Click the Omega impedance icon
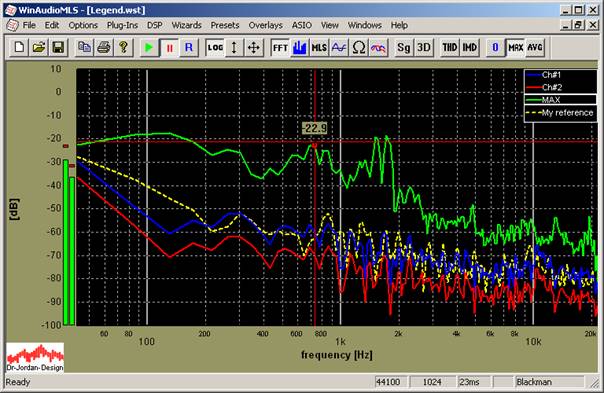Viewport: 604px width, 393px height. pos(359,47)
